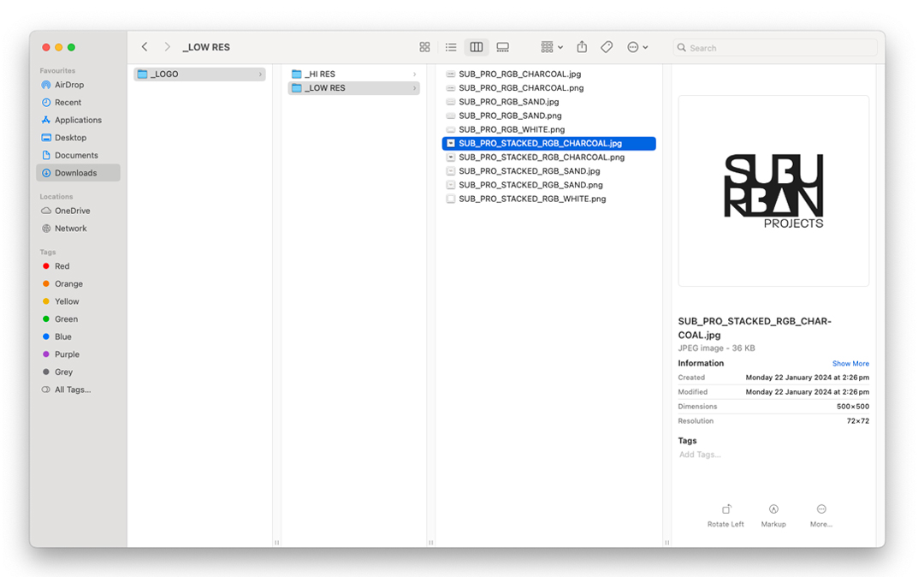The height and width of the screenshot is (577, 924).
Task: Focus the Search field
Action: 775,48
